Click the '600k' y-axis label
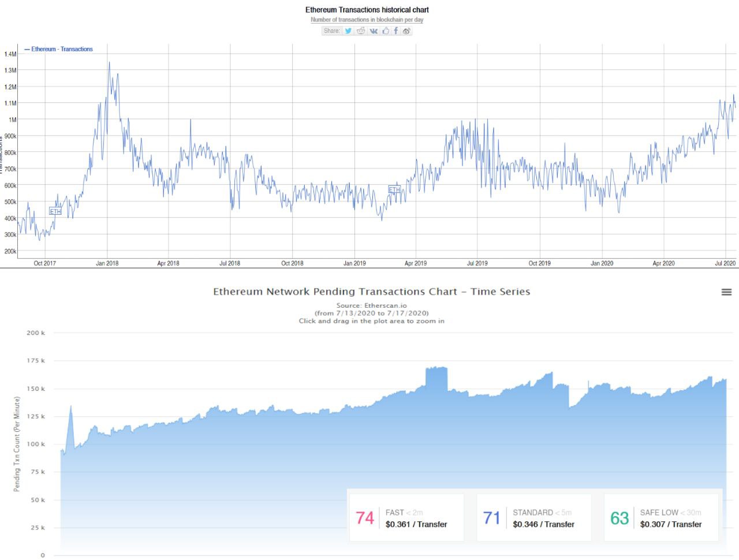This screenshot has height=560, width=739. tap(10, 186)
